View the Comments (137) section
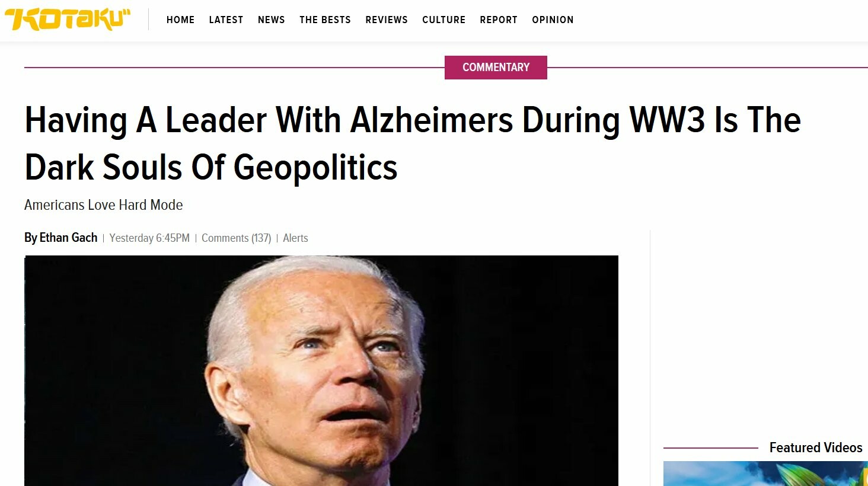Image resolution: width=868 pixels, height=486 pixels. pos(236,238)
